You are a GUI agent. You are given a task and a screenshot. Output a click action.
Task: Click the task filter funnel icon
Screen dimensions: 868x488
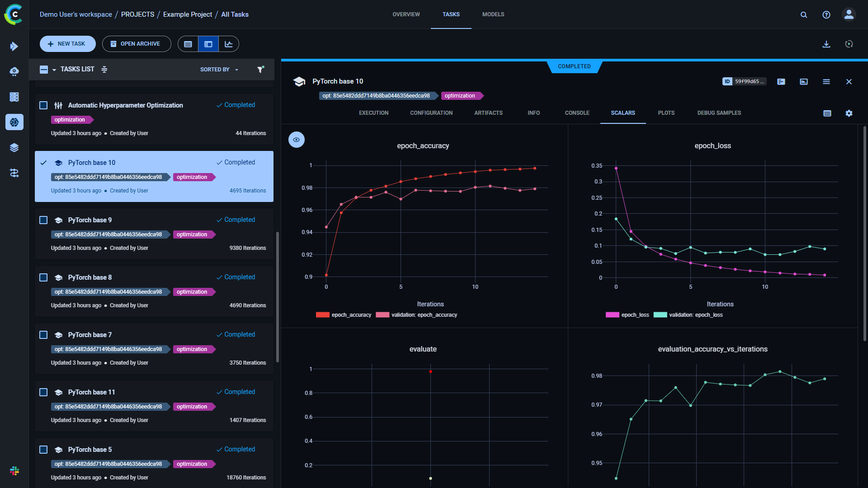point(260,69)
